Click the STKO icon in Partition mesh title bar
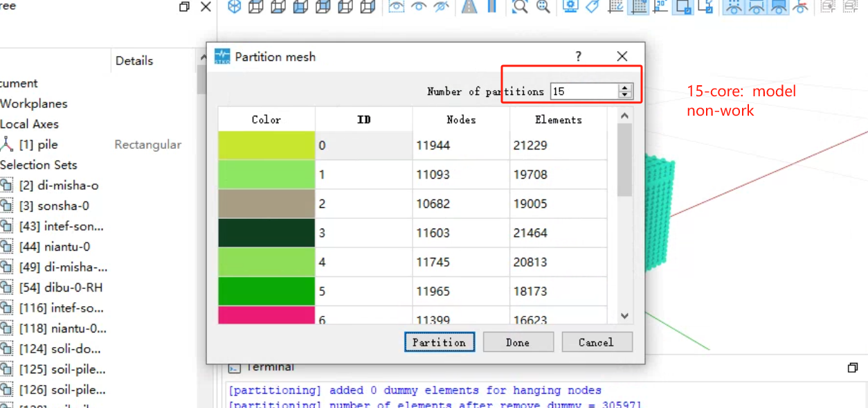The width and height of the screenshot is (868, 408). point(222,56)
